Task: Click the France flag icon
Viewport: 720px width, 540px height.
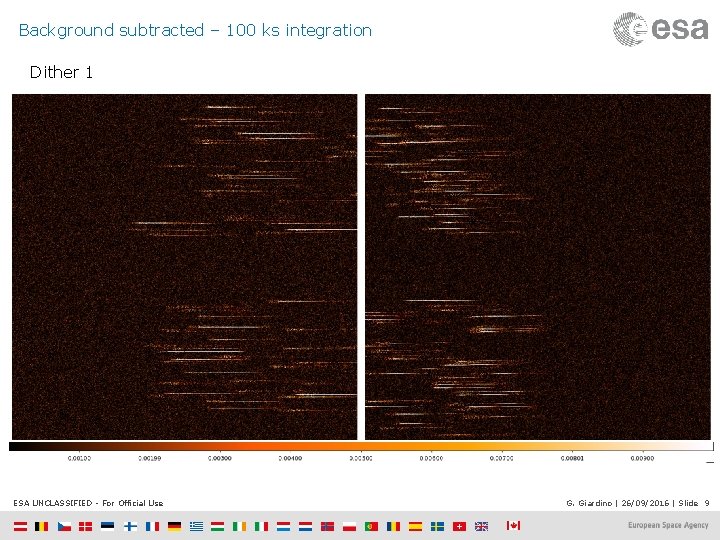Action: (152, 526)
